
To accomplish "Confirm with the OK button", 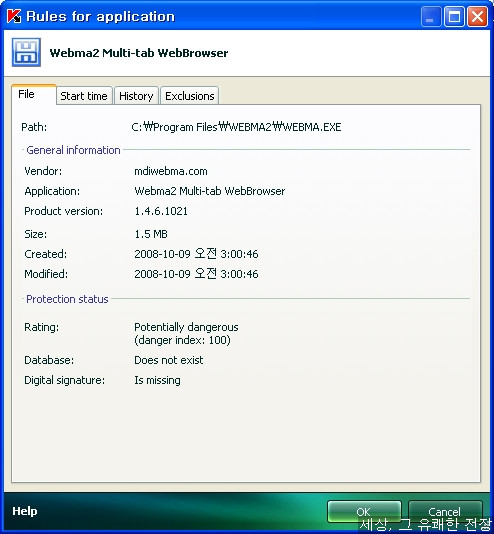I will [364, 512].
